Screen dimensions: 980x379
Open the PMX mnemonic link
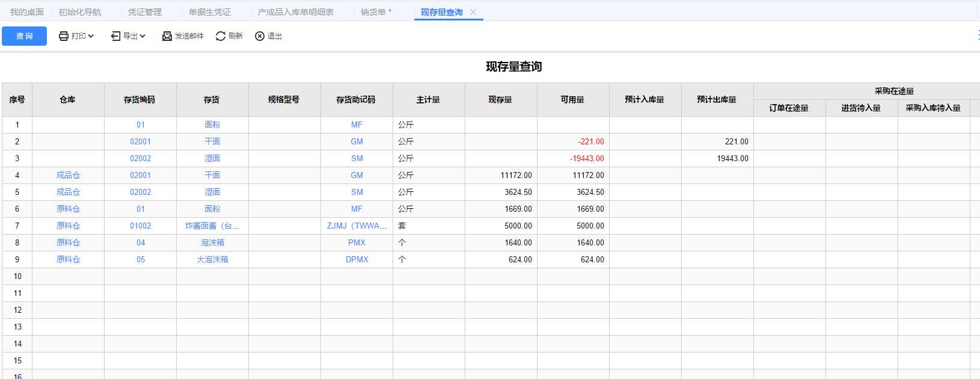coord(357,243)
